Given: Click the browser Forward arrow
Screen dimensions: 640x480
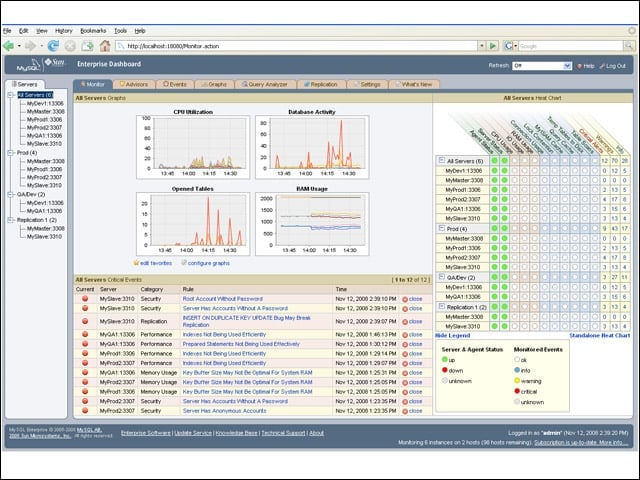Looking at the screenshot, I should click(30, 46).
